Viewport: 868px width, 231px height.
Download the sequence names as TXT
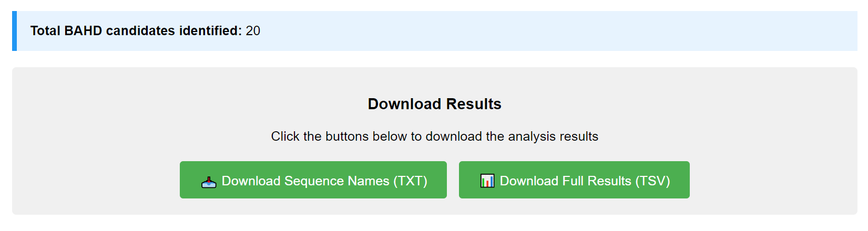coord(313,180)
